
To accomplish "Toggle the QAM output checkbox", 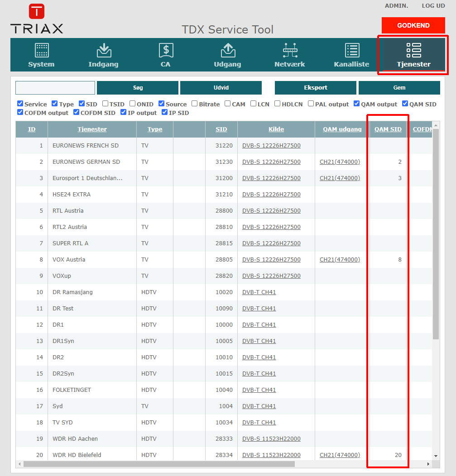I will point(357,104).
